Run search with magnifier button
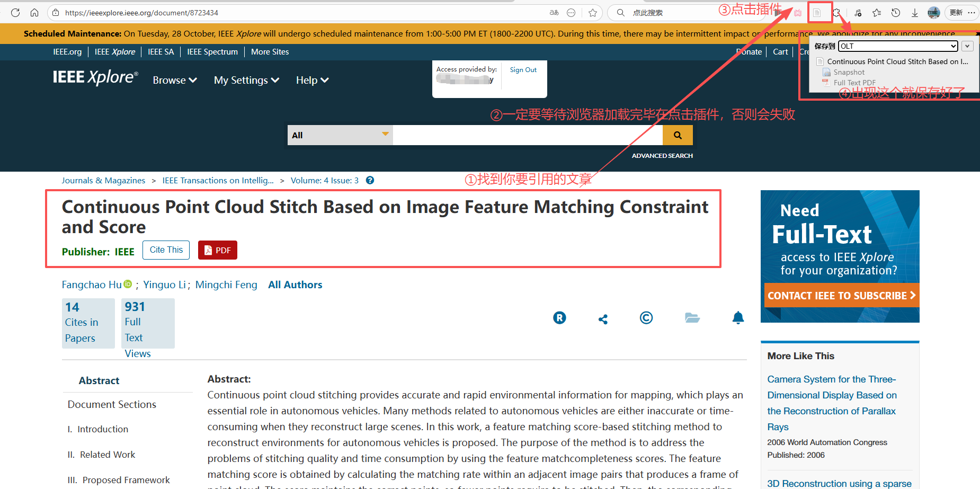 678,135
